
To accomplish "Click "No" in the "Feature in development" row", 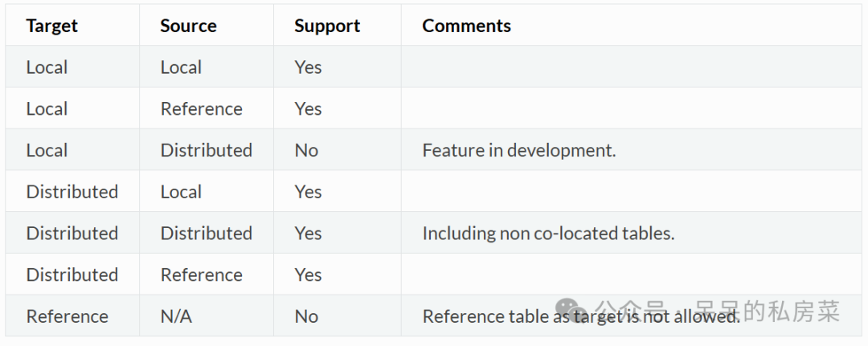I will click(x=306, y=150).
